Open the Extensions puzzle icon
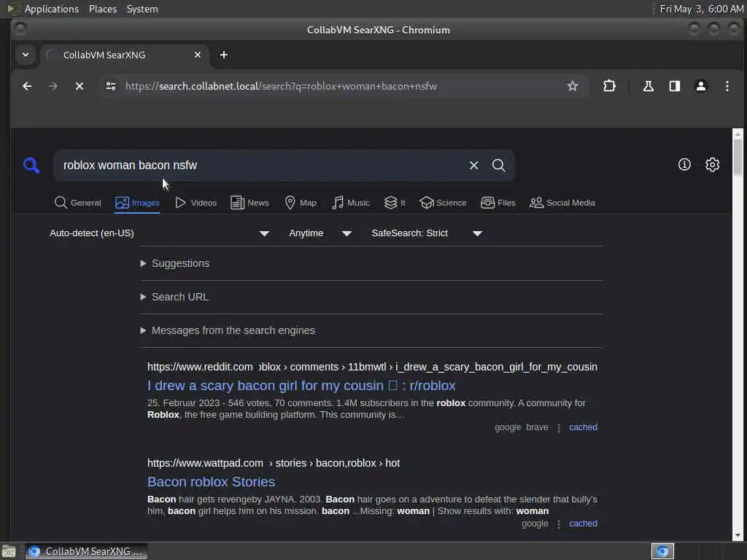 click(609, 86)
